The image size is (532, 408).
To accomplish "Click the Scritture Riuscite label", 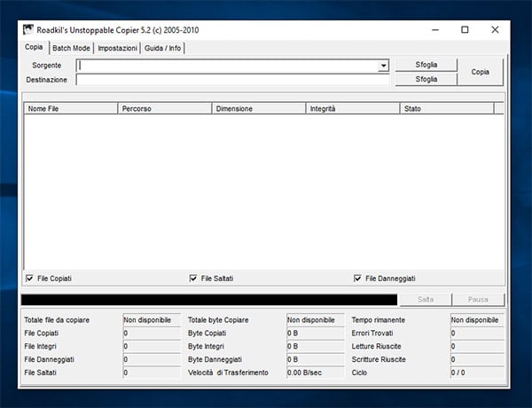I will [379, 359].
